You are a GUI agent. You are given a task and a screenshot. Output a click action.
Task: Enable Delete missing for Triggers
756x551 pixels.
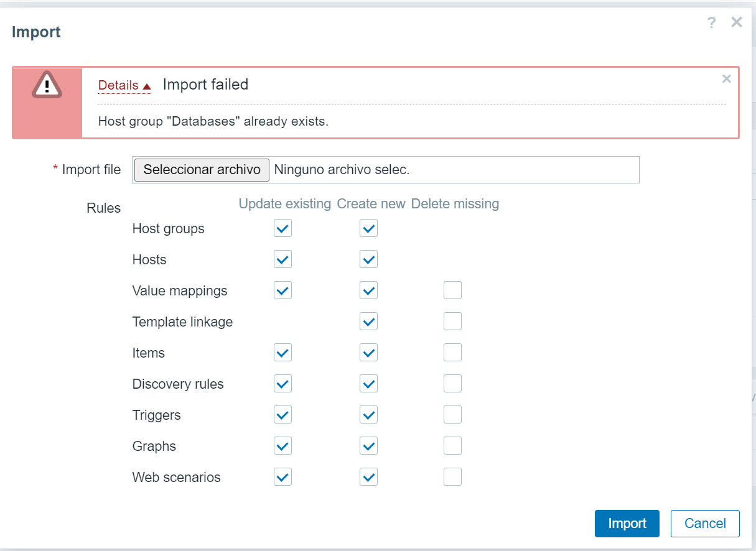452,415
